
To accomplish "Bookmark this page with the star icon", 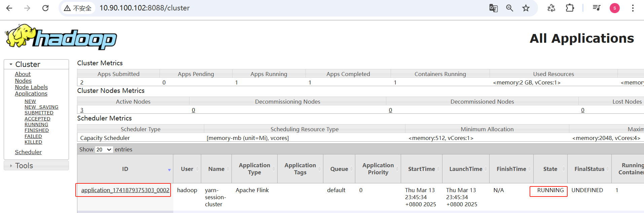I will 526,8.
